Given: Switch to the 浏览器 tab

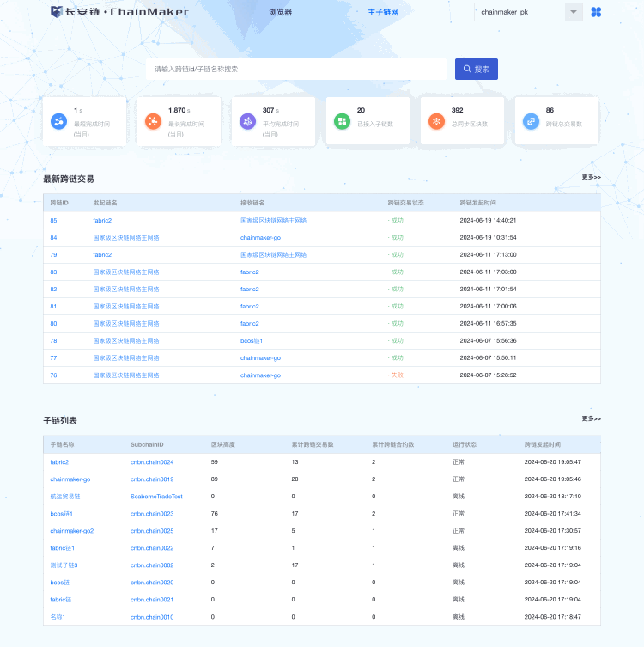Looking at the screenshot, I should 280,13.
